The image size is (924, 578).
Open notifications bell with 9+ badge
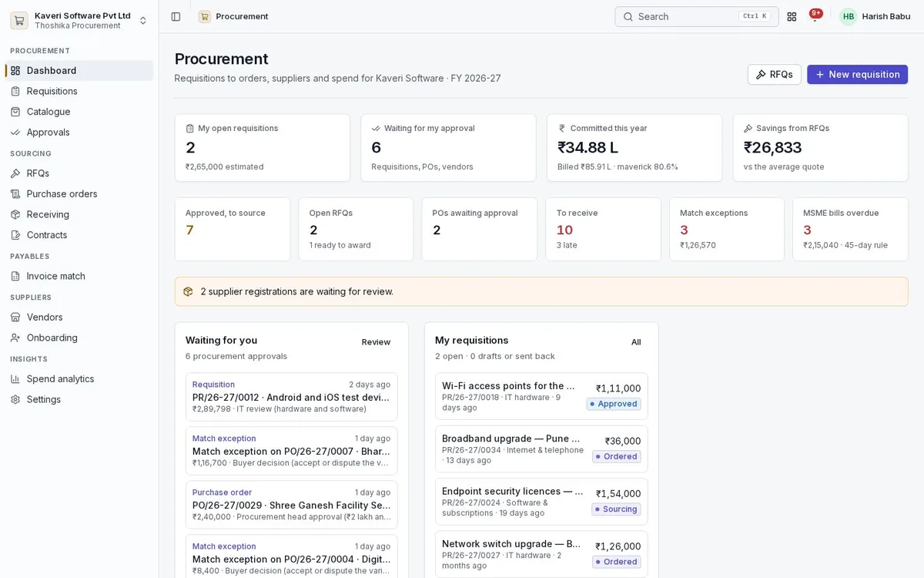(815, 16)
